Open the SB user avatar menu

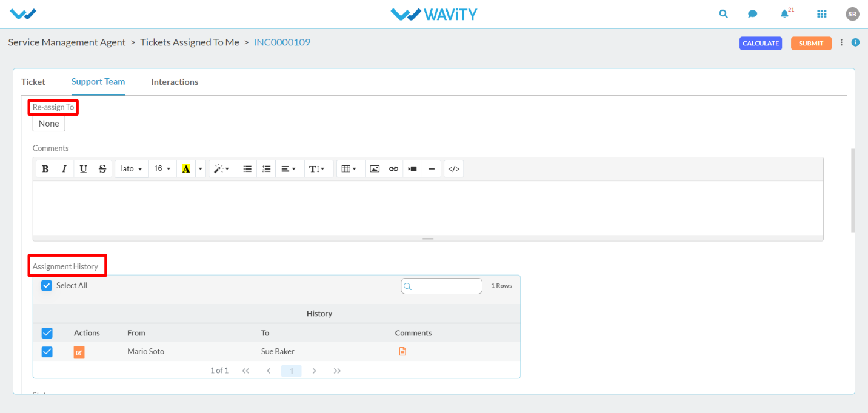coord(852,14)
